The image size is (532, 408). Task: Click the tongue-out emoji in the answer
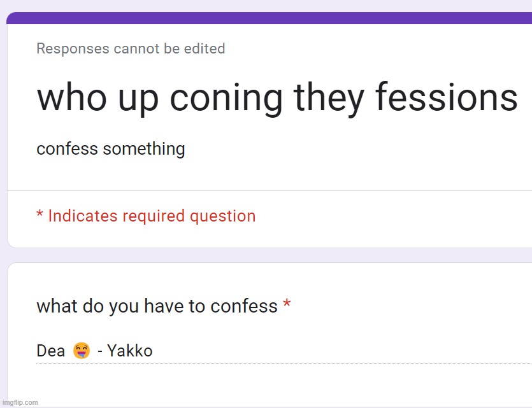click(82, 351)
